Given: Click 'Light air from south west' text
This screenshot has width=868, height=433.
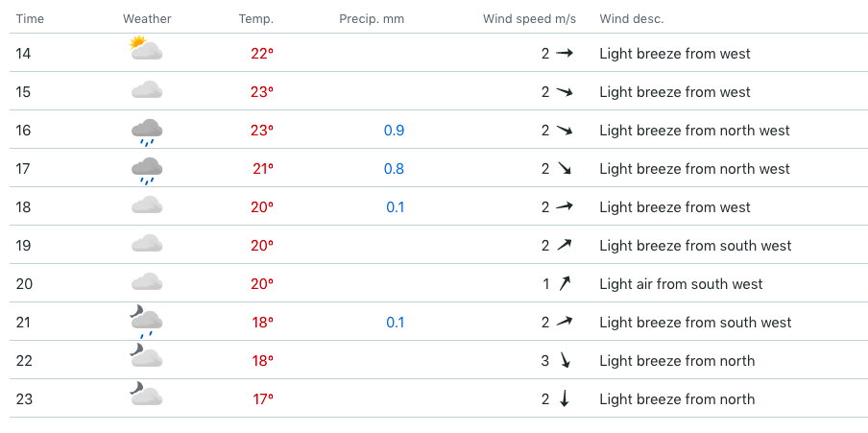Looking at the screenshot, I should point(681,284).
